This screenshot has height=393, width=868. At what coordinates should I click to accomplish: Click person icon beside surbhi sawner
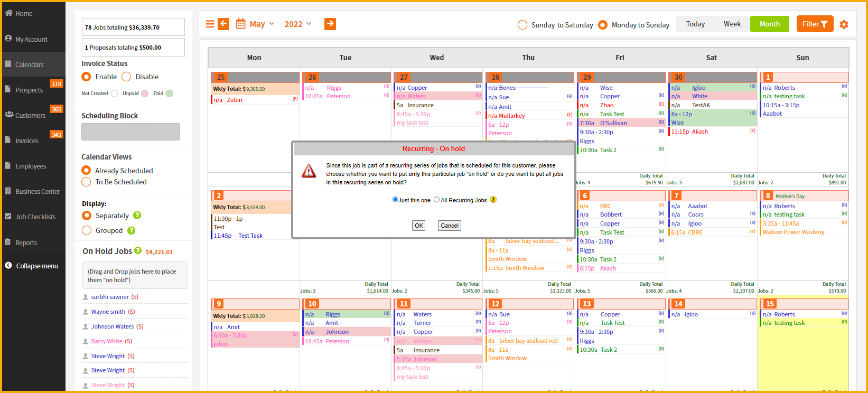[86, 297]
